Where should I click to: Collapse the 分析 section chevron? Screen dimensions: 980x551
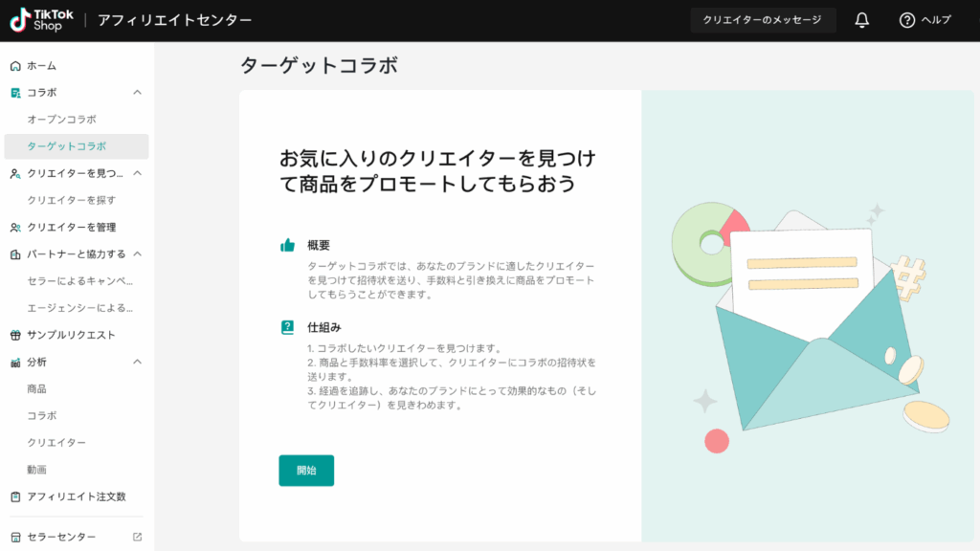pyautogui.click(x=137, y=362)
